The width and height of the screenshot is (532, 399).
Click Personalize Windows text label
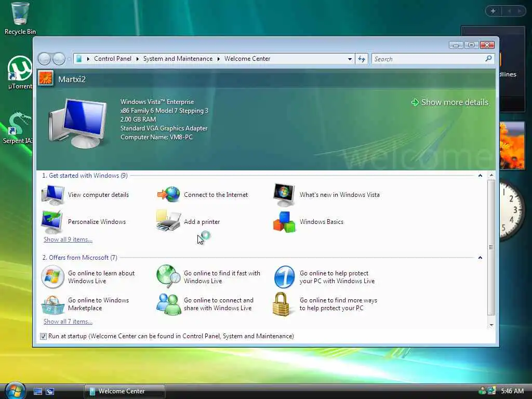[x=97, y=221]
